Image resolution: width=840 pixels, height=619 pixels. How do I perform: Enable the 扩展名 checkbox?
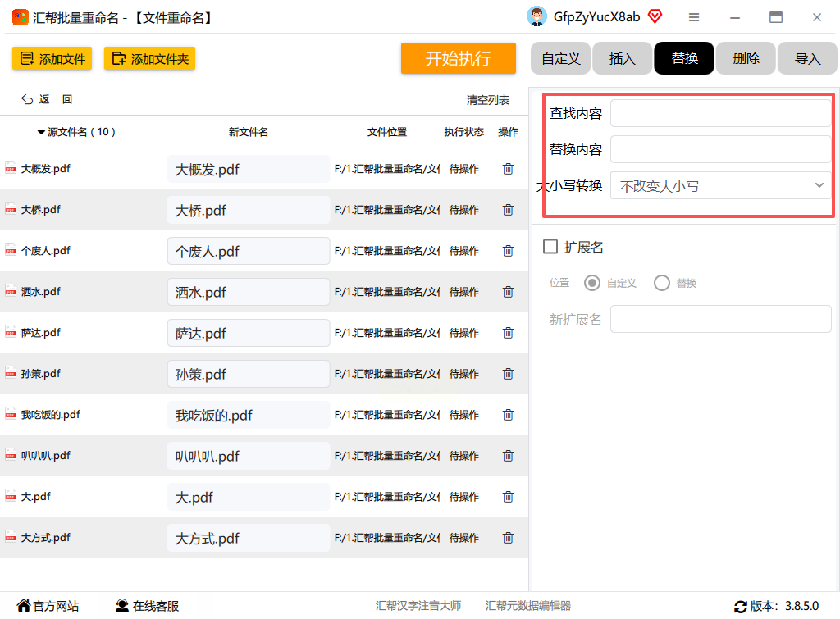point(550,247)
